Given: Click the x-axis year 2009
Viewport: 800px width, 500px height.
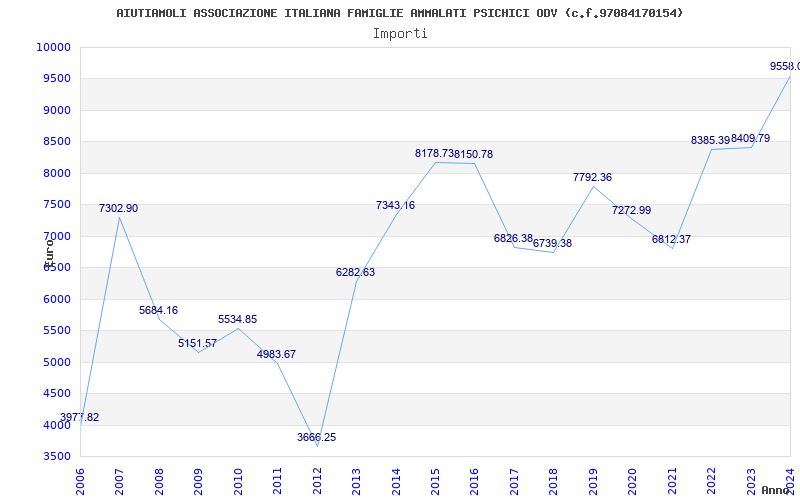Looking at the screenshot, I should tap(198, 481).
